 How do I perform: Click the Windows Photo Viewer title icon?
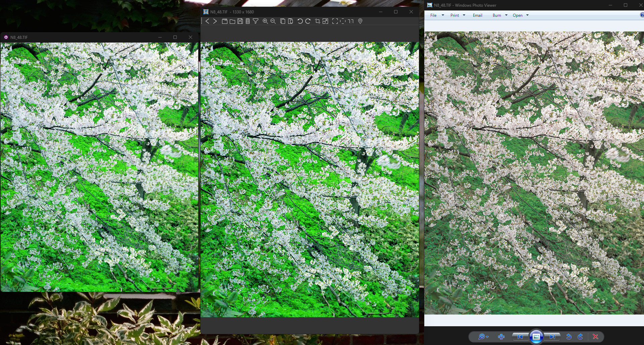[429, 5]
